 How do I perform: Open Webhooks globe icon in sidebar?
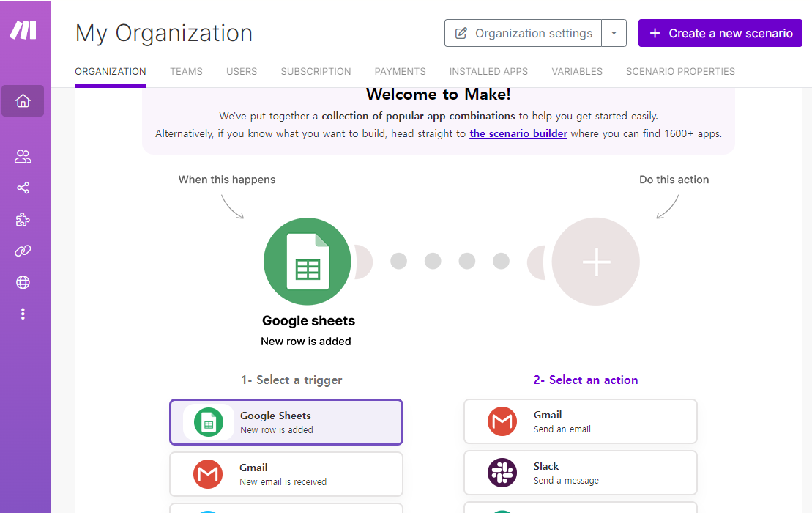click(23, 282)
